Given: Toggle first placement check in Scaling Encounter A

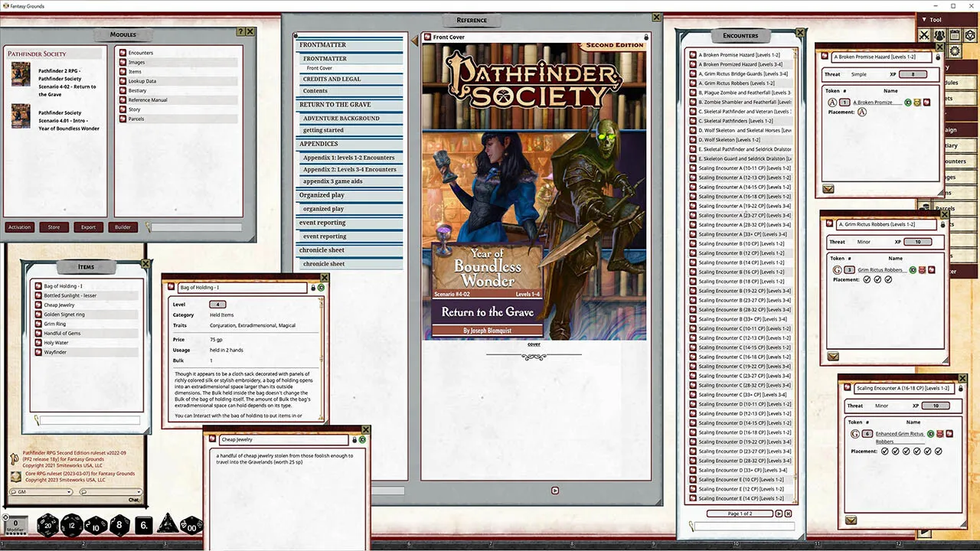Looking at the screenshot, I should point(885,452).
